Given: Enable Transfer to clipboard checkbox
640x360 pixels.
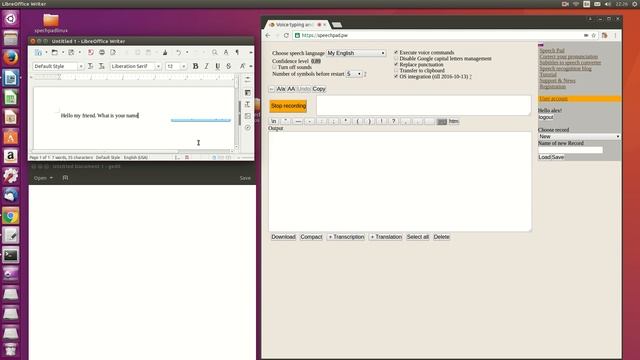Looking at the screenshot, I should [396, 70].
